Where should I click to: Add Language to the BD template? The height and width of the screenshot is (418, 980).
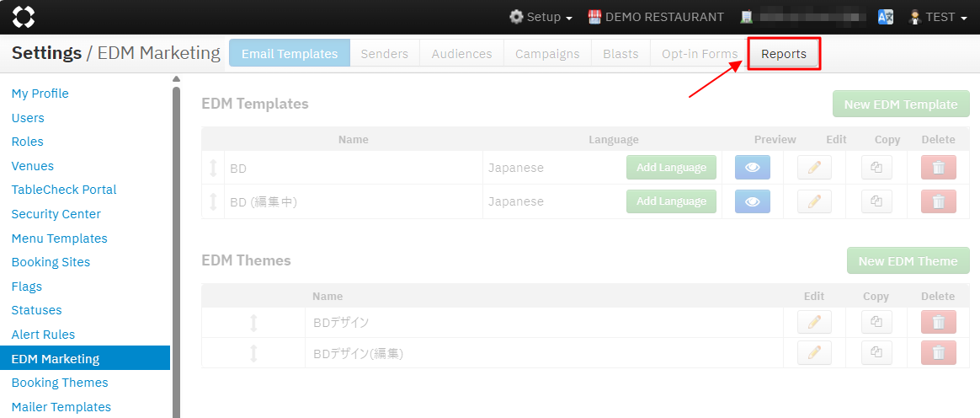[671, 168]
